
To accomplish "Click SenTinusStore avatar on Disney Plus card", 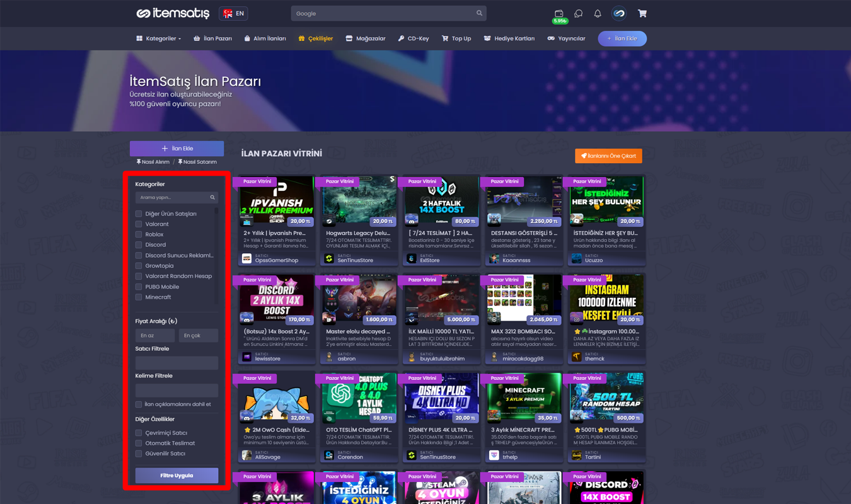I will pos(412,455).
